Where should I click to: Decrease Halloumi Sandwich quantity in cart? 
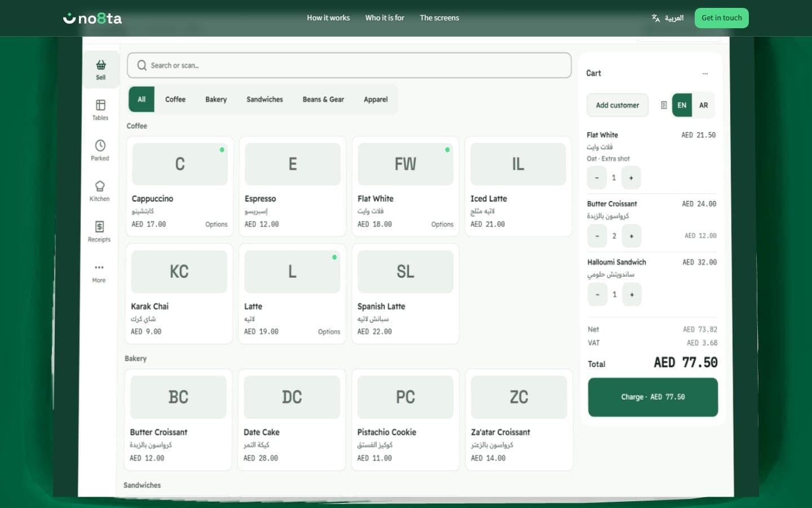[x=598, y=295]
